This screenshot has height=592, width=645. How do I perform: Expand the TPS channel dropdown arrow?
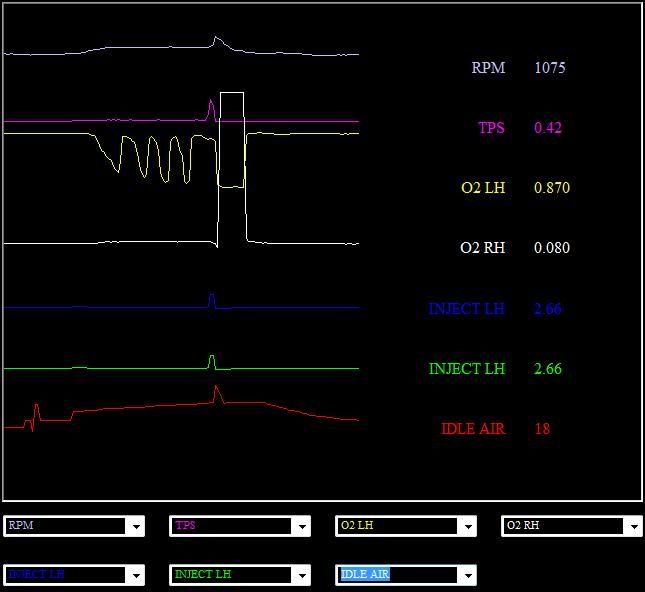pyautogui.click(x=300, y=526)
